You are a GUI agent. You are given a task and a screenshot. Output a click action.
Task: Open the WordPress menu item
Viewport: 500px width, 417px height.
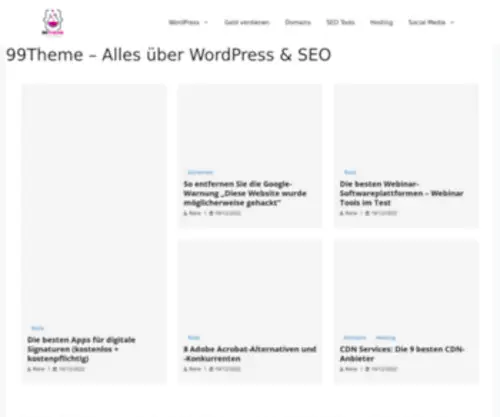pyautogui.click(x=184, y=22)
